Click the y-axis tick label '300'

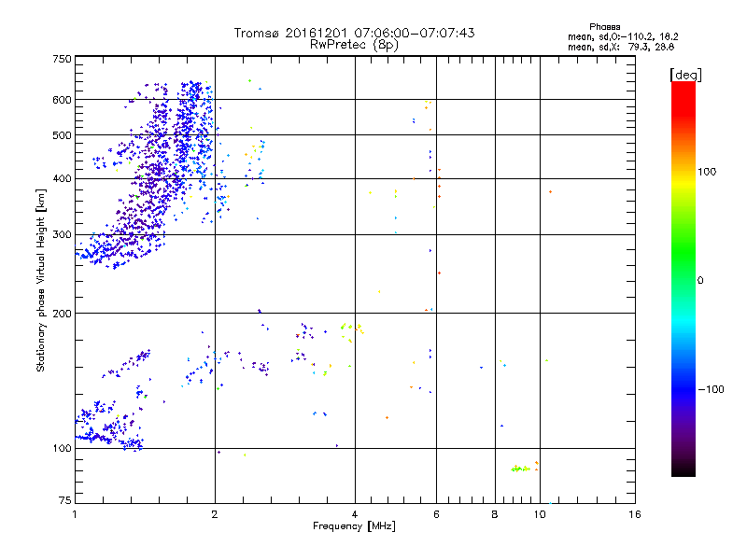pyautogui.click(x=62, y=234)
